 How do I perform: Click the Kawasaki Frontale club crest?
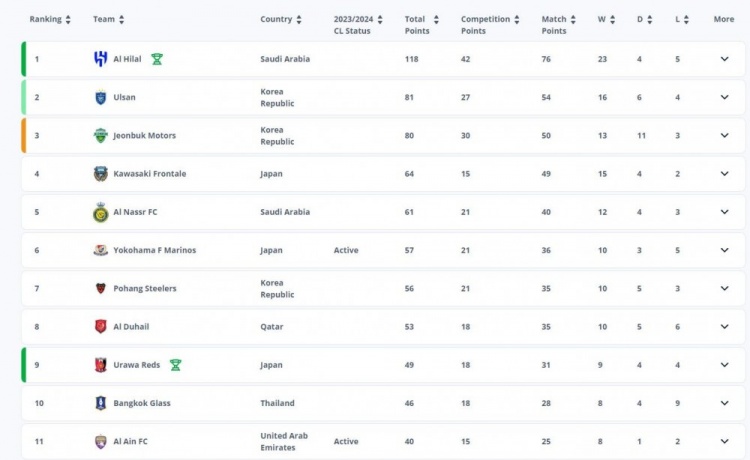[100, 174]
